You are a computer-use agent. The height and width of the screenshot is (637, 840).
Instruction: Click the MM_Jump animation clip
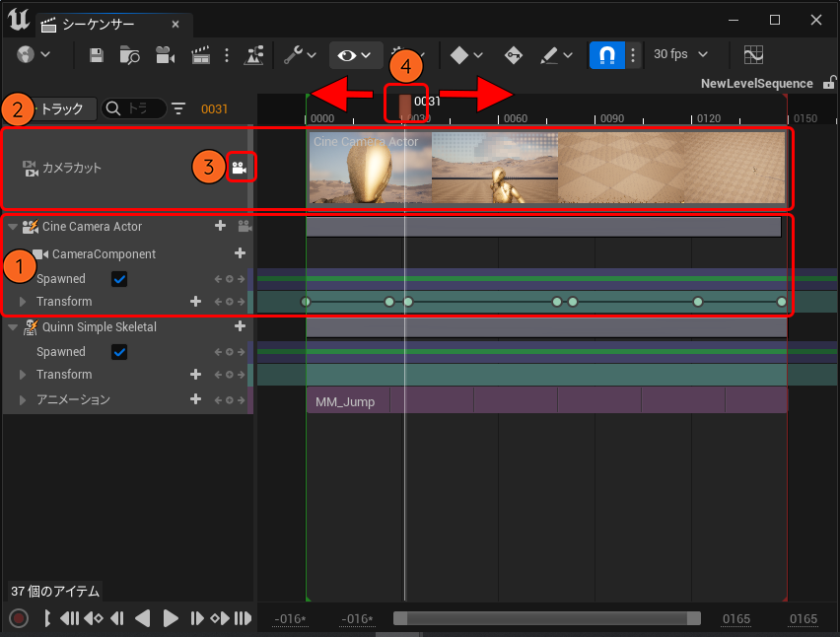click(x=347, y=401)
